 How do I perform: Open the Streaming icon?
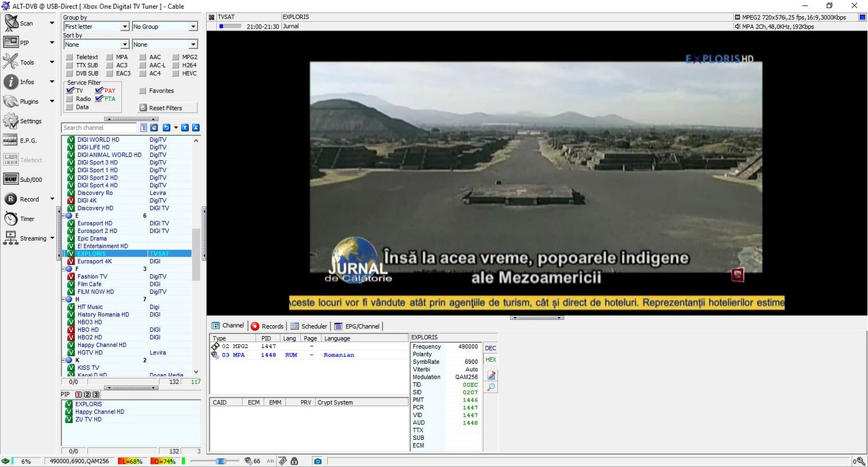[x=10, y=238]
